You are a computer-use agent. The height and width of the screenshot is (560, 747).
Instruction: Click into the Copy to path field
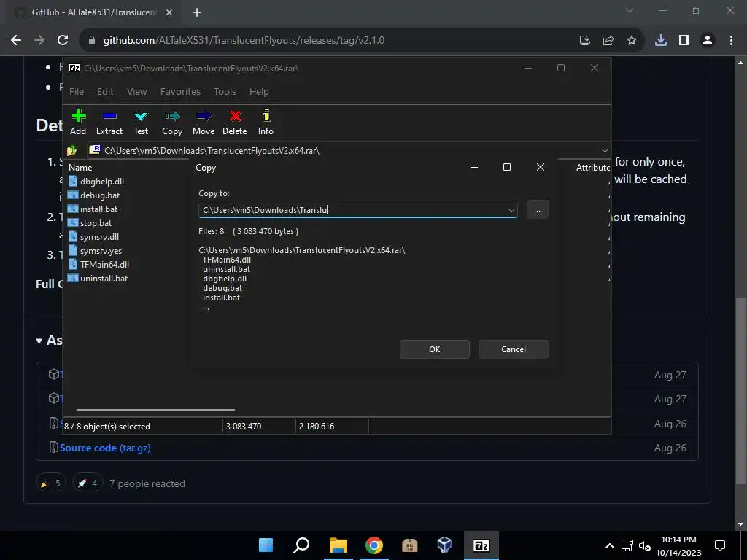click(x=352, y=210)
